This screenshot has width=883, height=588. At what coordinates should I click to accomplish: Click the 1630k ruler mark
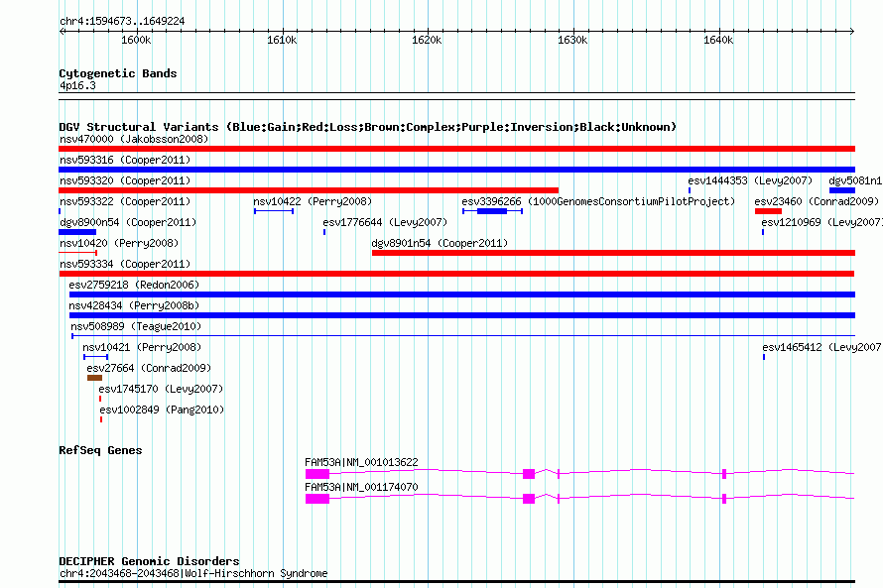[x=572, y=40]
